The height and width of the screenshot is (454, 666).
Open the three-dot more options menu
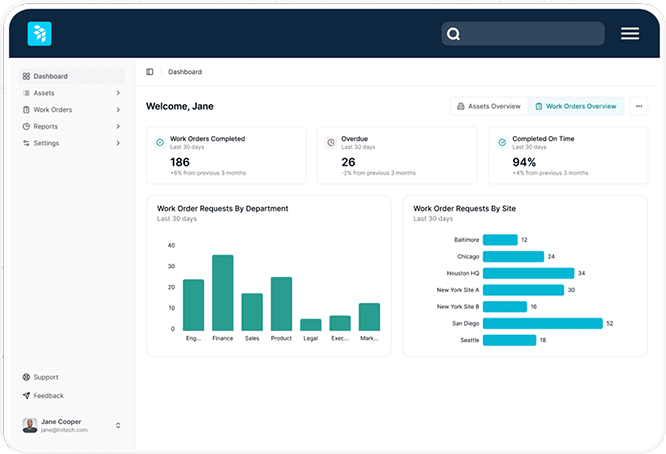click(639, 106)
